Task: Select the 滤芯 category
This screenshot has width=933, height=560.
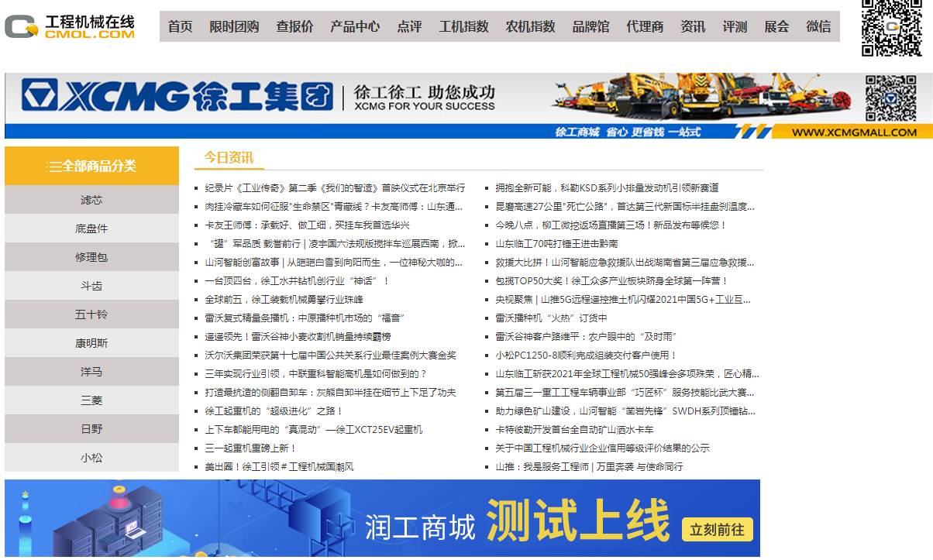Action: coord(91,200)
